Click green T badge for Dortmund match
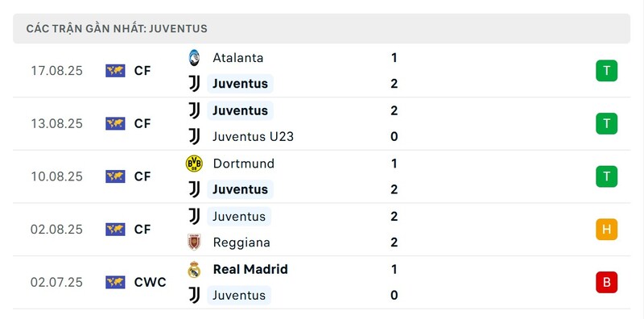Screen dimensions: 644x319 click(x=607, y=176)
